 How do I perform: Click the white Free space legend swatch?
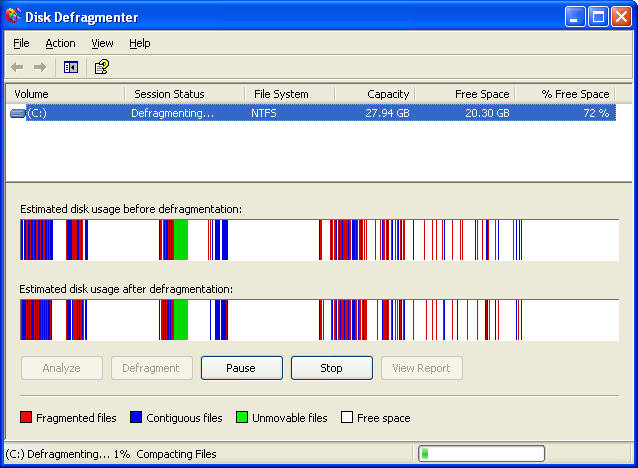point(347,417)
